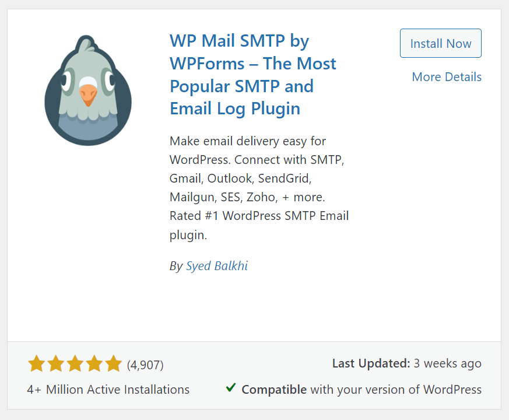
Task: Select the fifth gold rating star
Action: pos(114,364)
